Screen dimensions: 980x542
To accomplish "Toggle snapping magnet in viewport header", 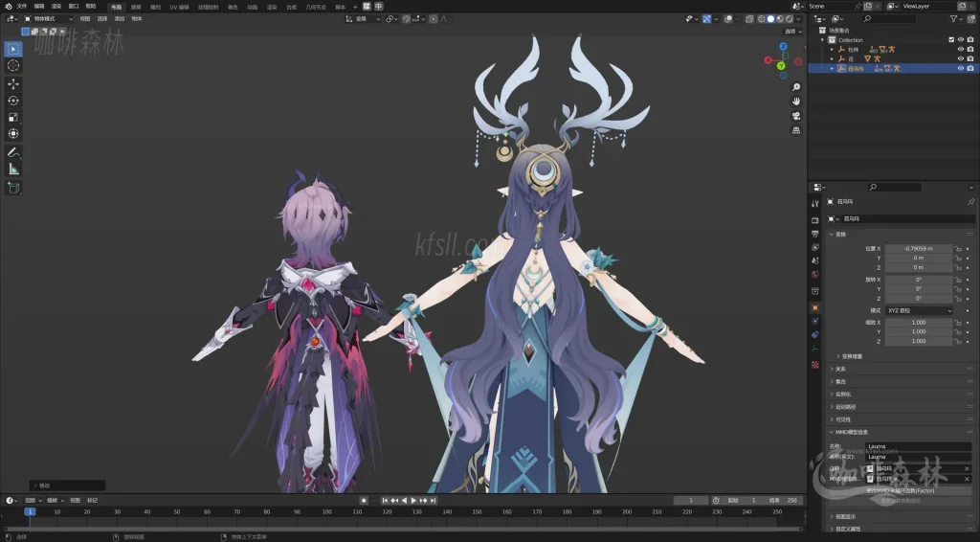I will (x=406, y=19).
